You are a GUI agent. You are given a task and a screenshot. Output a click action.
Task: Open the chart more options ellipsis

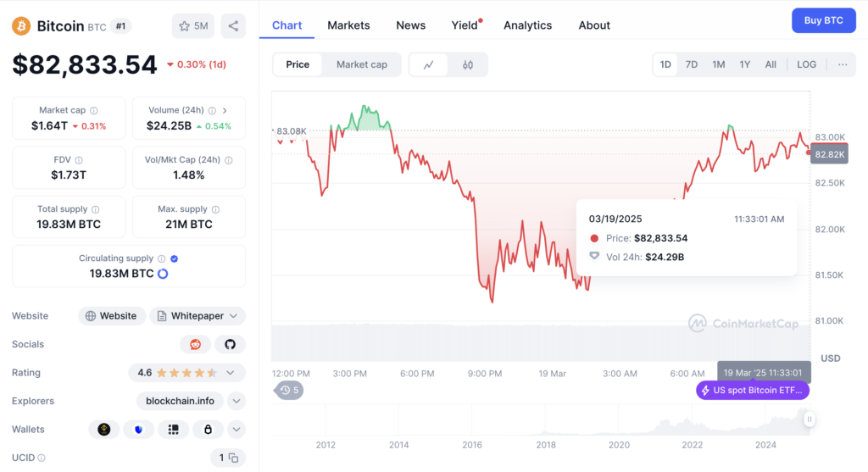click(843, 64)
